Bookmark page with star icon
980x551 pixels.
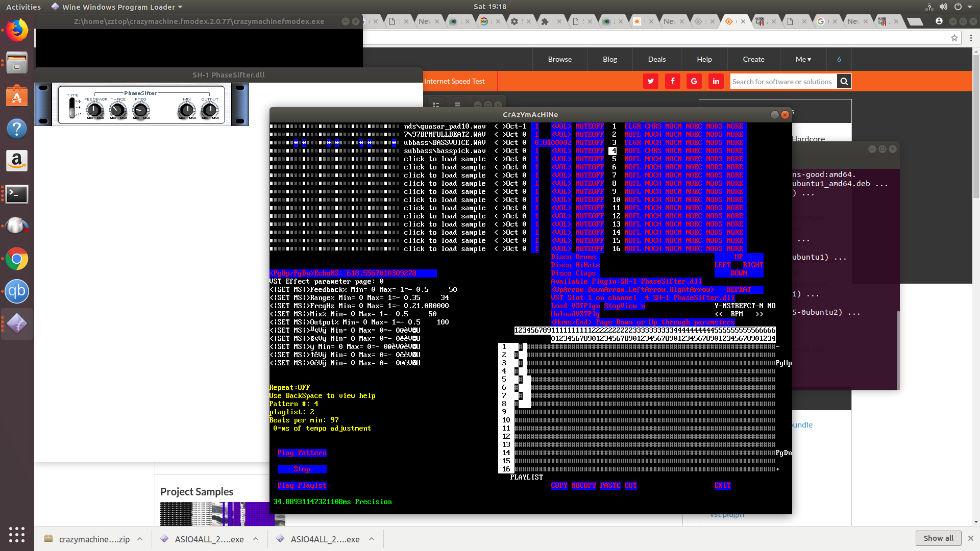pos(954,38)
